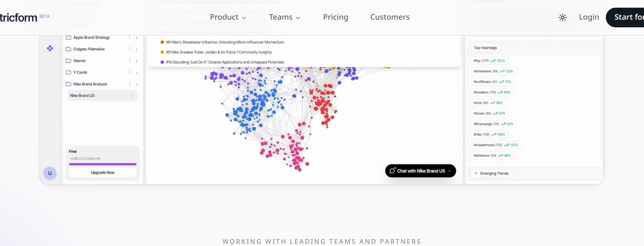Open the Customers nav item
The height and width of the screenshot is (246, 644).
point(390,17)
